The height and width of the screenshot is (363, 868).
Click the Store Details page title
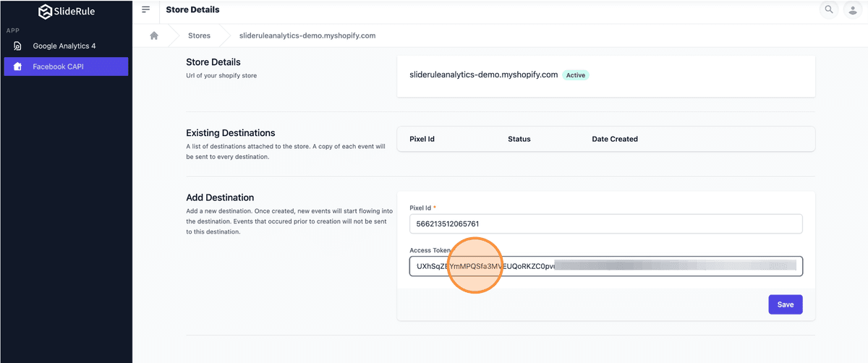coord(192,9)
